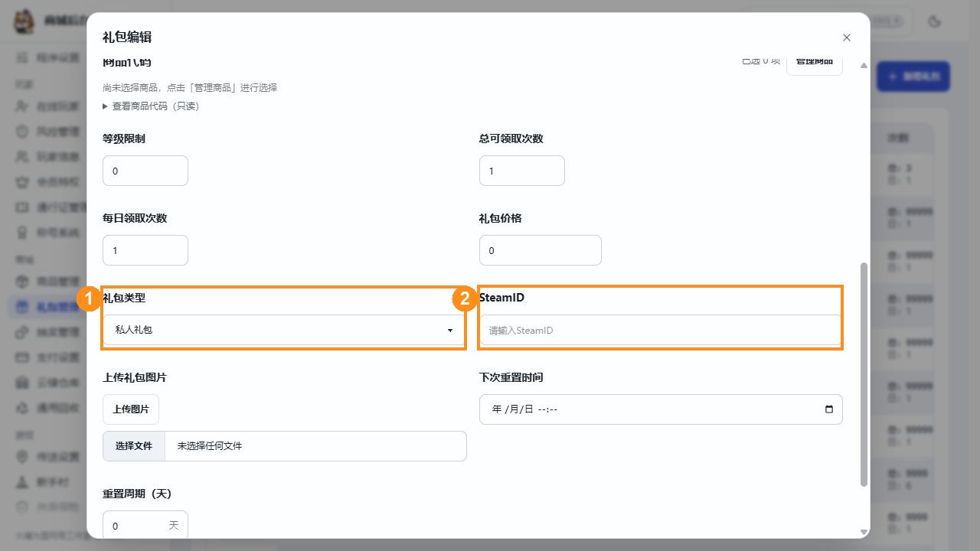Open 商品管理 via its sidebar icon
This screenshot has width=980, height=551.
(x=23, y=281)
